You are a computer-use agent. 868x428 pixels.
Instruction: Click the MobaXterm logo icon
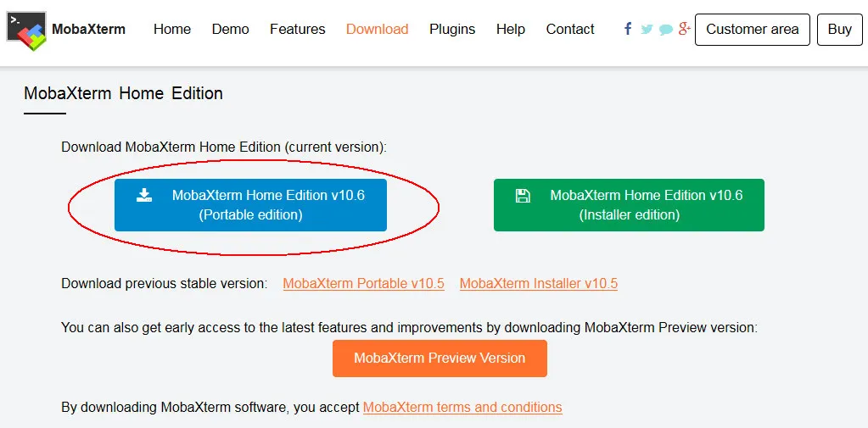26,31
